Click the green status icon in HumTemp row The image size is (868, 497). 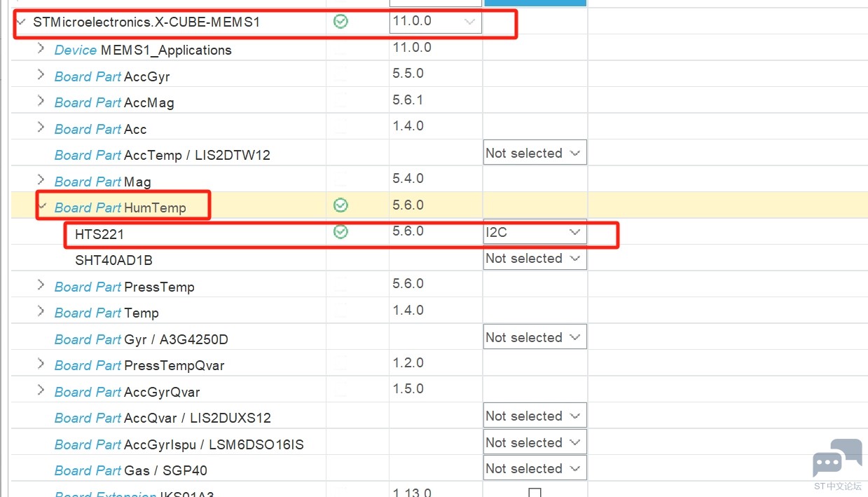(x=340, y=205)
